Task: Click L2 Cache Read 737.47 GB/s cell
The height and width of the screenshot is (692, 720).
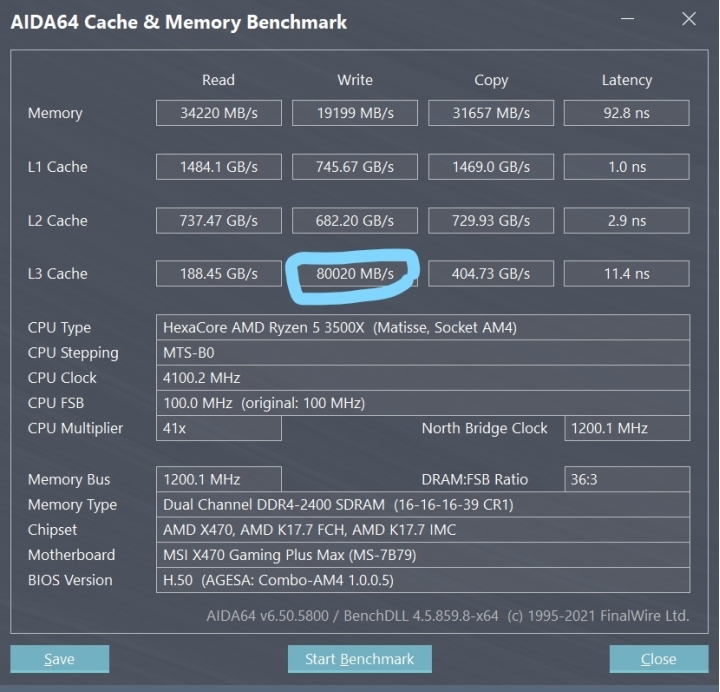Action: click(x=219, y=220)
